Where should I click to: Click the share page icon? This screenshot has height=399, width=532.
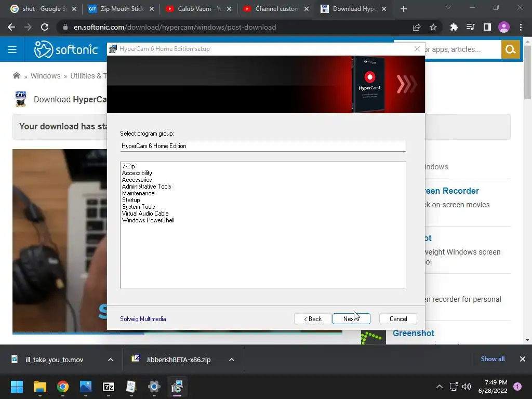click(417, 27)
